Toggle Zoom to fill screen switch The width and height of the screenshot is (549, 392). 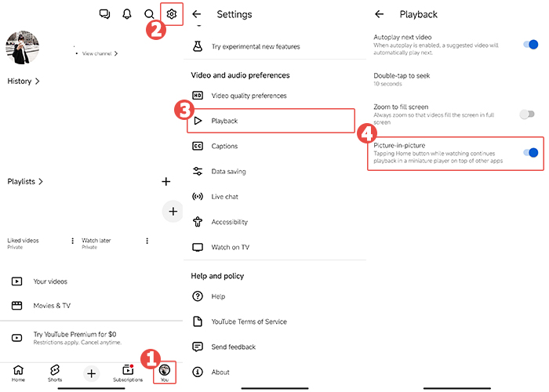point(527,114)
